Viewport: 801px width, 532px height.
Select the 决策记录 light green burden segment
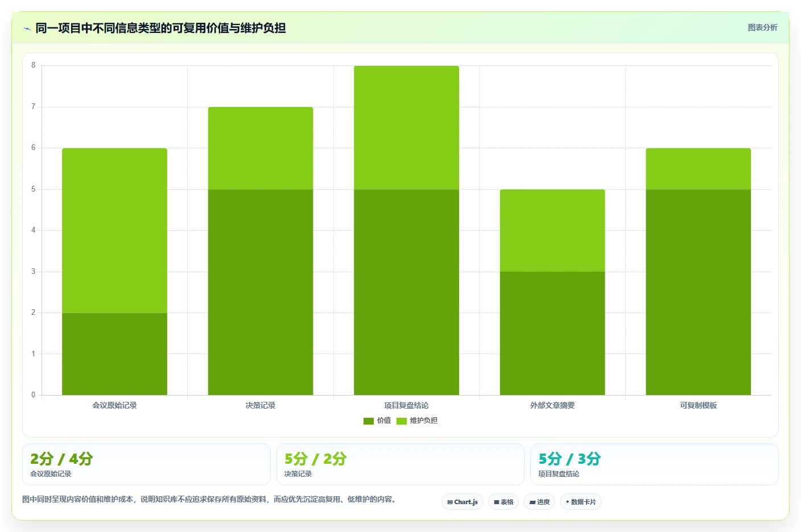[x=261, y=148]
